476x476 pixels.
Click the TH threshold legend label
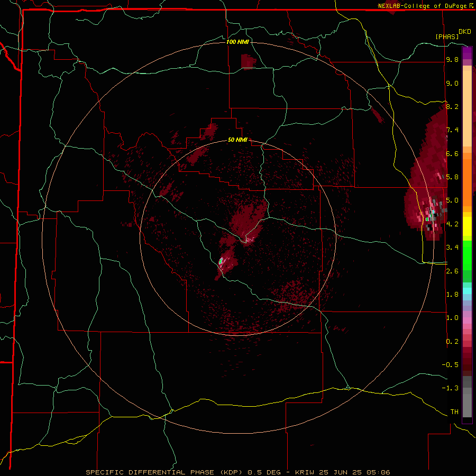pos(454,412)
